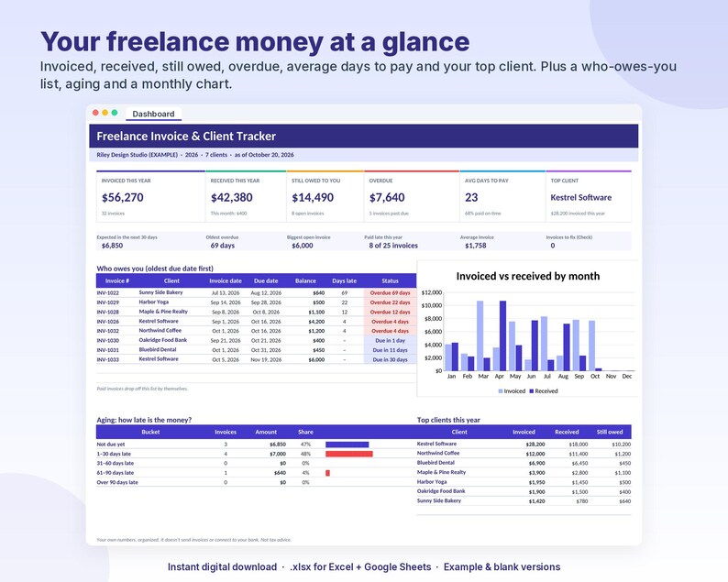The height and width of the screenshot is (582, 728).
Task: Click the $28,200 invoiced cell in Top clients
Action: click(535, 445)
